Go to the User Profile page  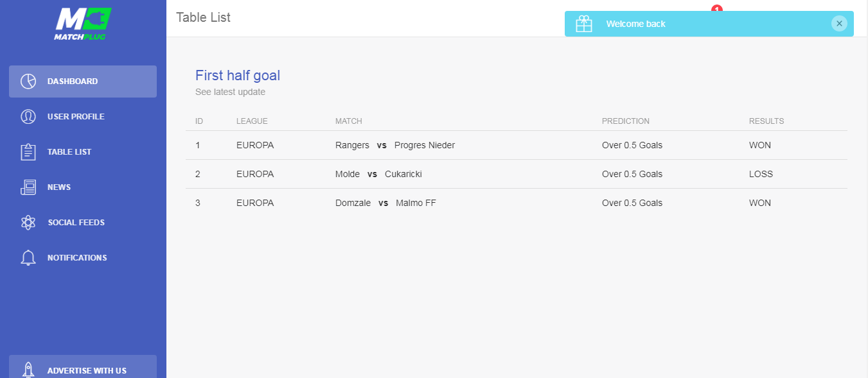[x=83, y=117]
